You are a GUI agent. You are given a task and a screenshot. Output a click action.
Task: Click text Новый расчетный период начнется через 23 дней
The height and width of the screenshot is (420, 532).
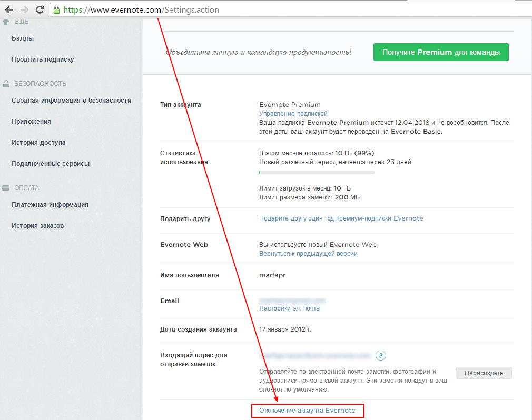[335, 162]
